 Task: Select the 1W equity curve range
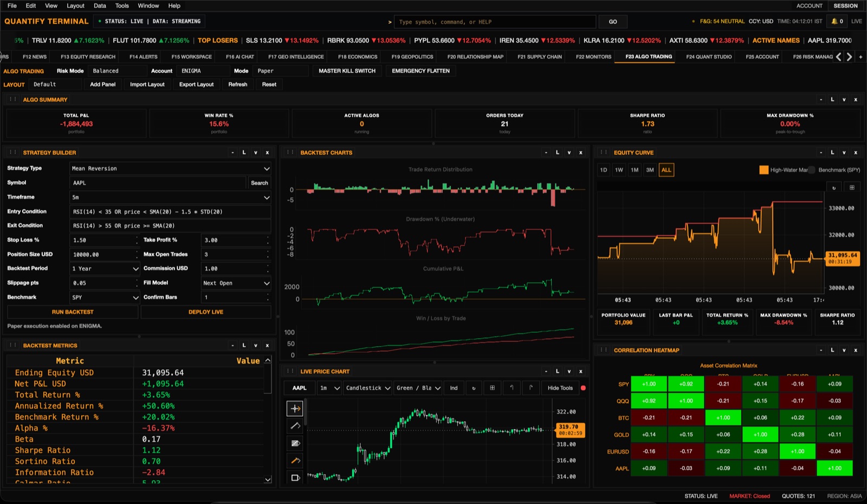click(x=619, y=170)
